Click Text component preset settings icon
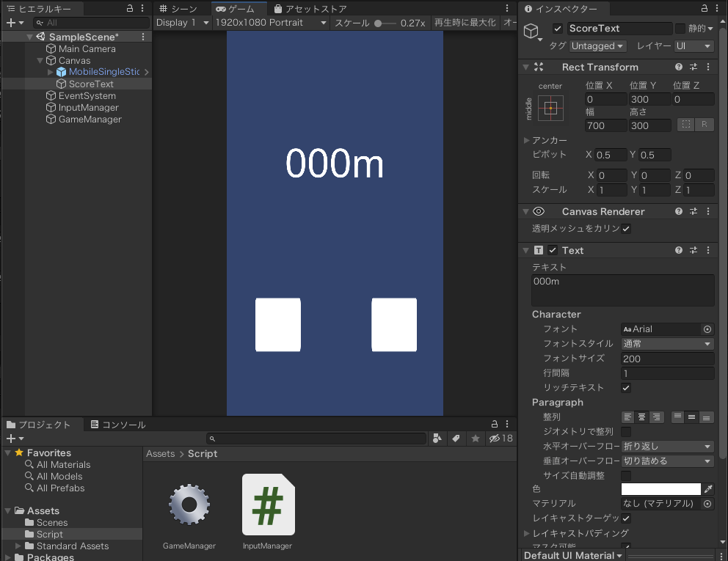Image resolution: width=728 pixels, height=561 pixels. (x=694, y=250)
